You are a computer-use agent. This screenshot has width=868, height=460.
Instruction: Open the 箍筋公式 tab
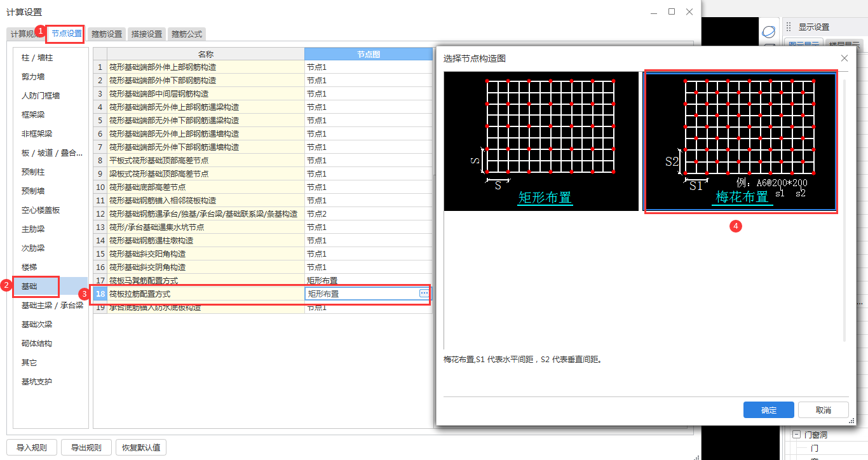click(187, 34)
